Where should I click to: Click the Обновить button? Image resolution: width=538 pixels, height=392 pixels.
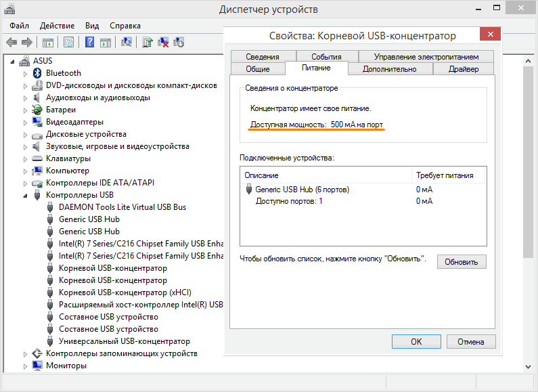point(462,262)
